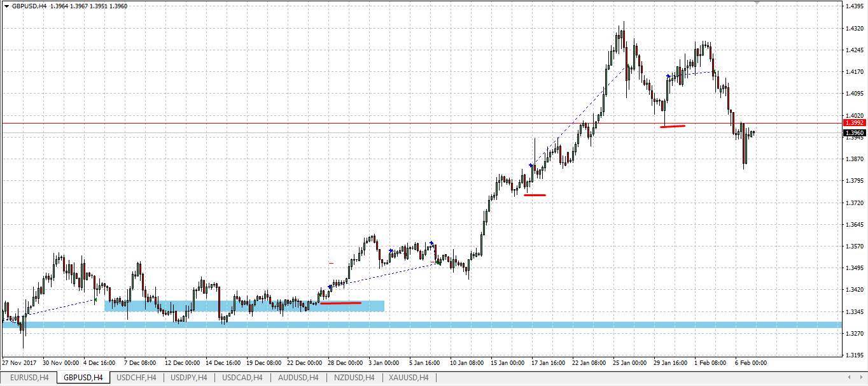Image resolution: width=868 pixels, height=386 pixels.
Task: Select the short blue rectangle consolidation zone
Action: 244,306
